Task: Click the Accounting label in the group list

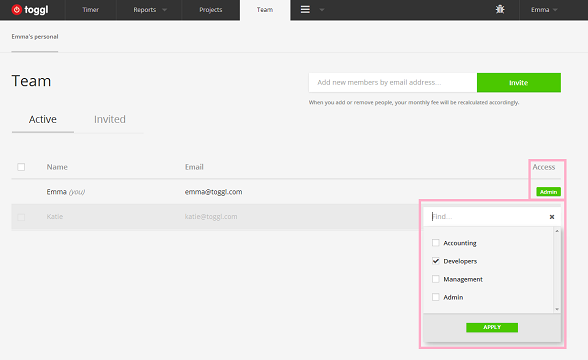Action: pos(460,243)
